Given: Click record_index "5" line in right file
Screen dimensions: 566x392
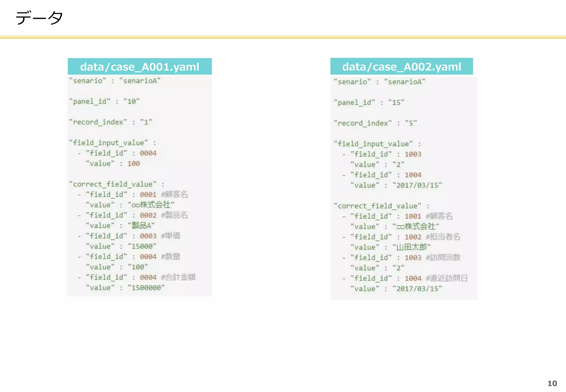Looking at the screenshot, I should 375,123.
